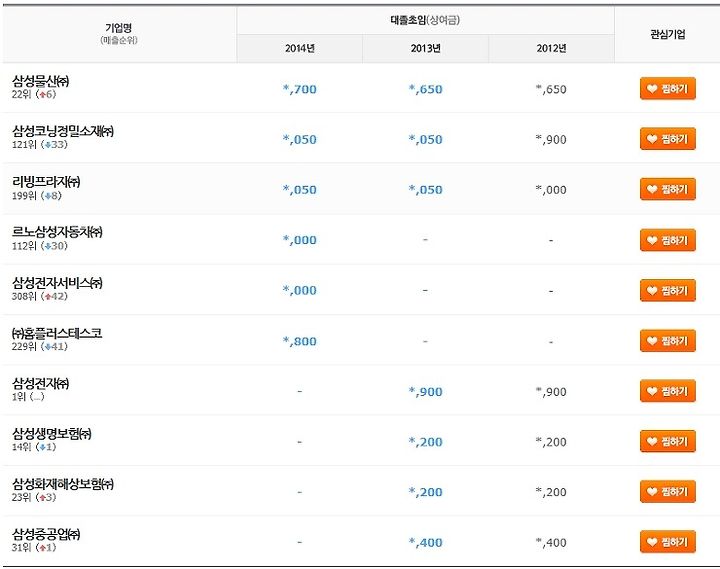Click 2014 salary *,700 for 삼성물산㈜

tap(299, 89)
